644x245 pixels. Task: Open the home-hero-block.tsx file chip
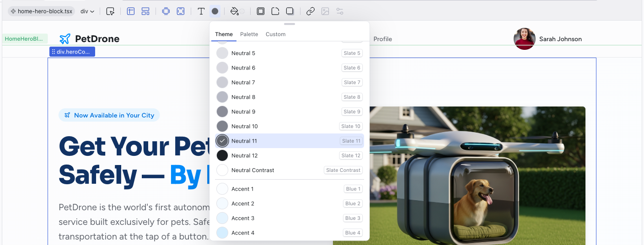tap(42, 11)
